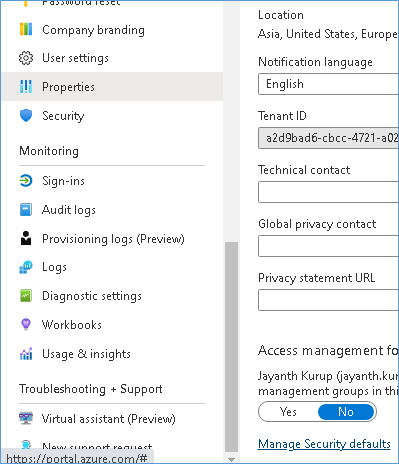This screenshot has height=464, width=399.
Task: Click the User settings gear icon
Action: [x=26, y=58]
